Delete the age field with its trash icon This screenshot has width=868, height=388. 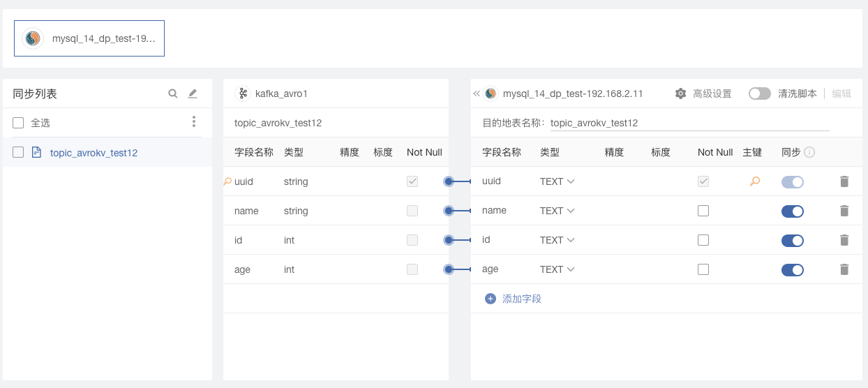click(x=844, y=269)
